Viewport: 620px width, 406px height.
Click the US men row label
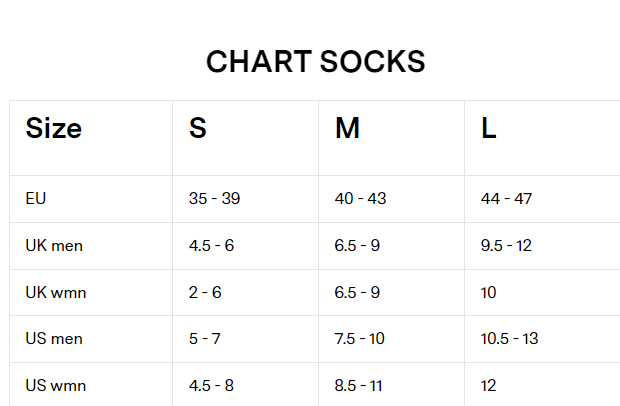click(x=54, y=338)
